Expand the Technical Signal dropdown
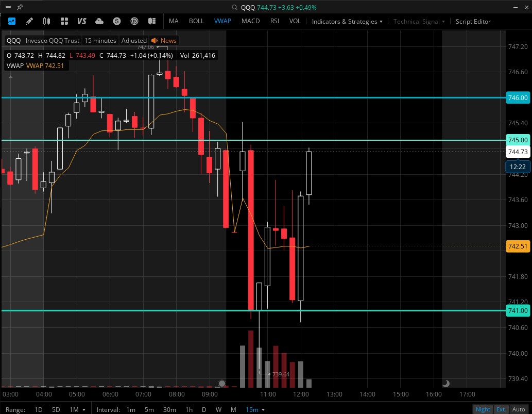Screen dimensions: 532x414 [419, 22]
